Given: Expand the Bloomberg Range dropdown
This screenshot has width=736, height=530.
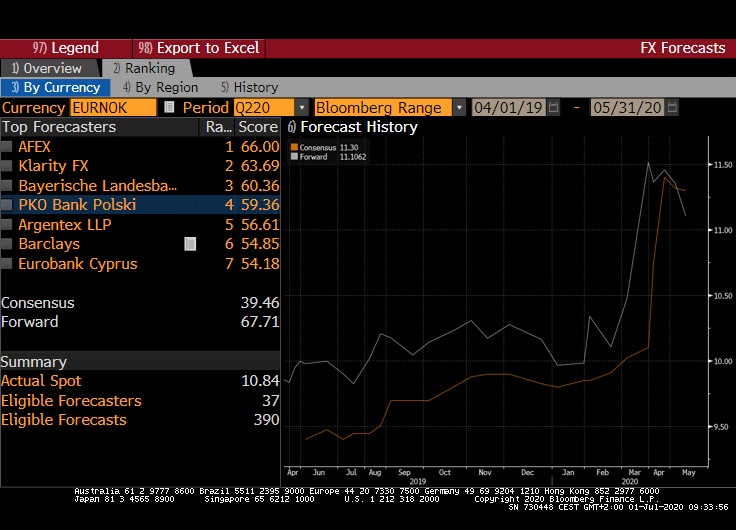Looking at the screenshot, I should pyautogui.click(x=459, y=107).
